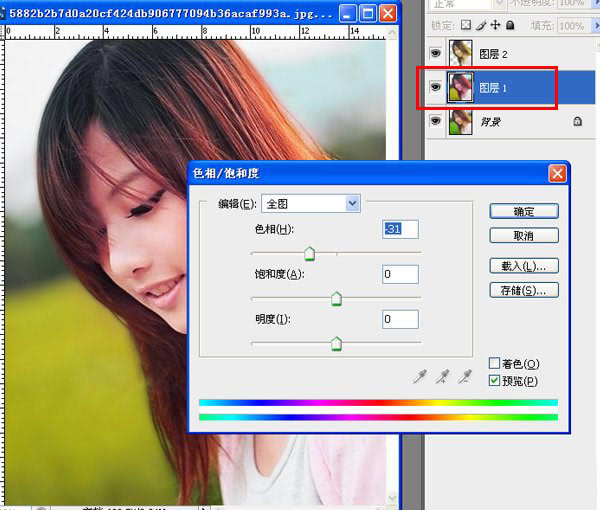Toggle visibility of the 背景 layer
Image resolution: width=600 pixels, height=510 pixels.
[x=435, y=121]
